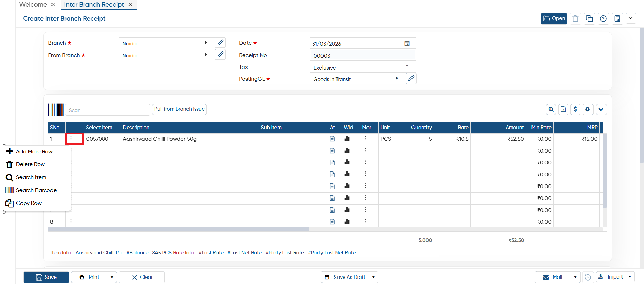Expand the Mail options arrow
This screenshot has height=284, width=644.
point(575,277)
